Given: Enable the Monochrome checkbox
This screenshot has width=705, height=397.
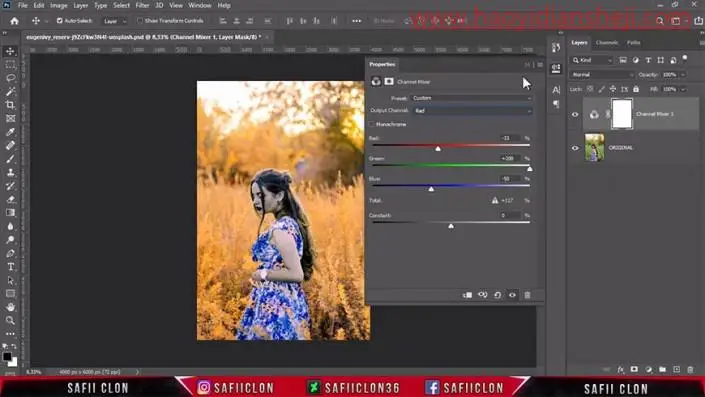Looking at the screenshot, I should point(372,124).
